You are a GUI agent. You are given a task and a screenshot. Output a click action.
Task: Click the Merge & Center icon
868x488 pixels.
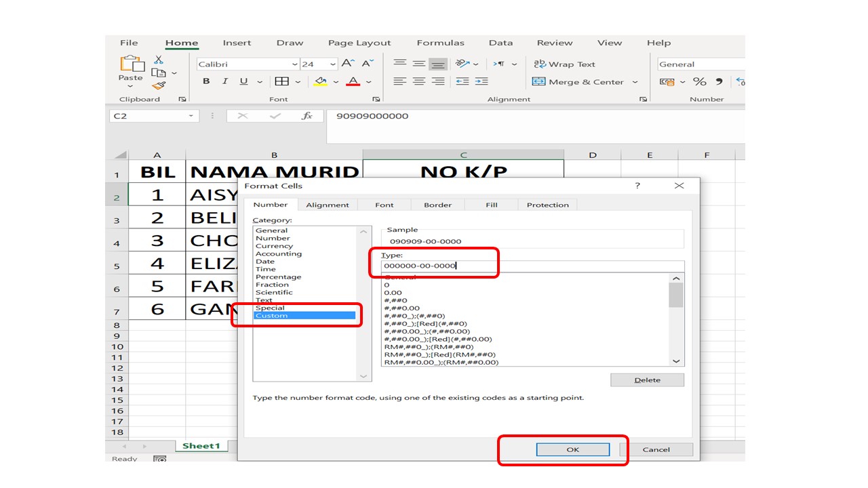pos(539,81)
